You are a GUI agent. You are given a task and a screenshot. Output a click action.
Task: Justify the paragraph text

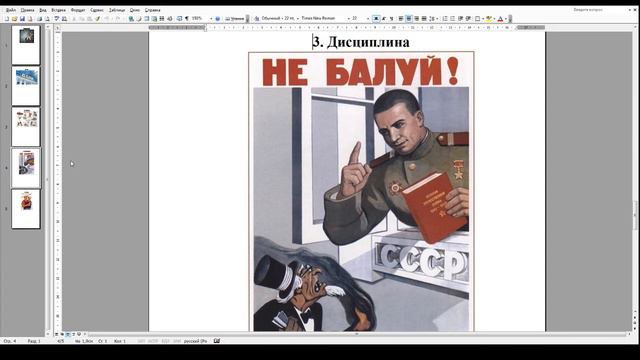[x=424, y=18]
